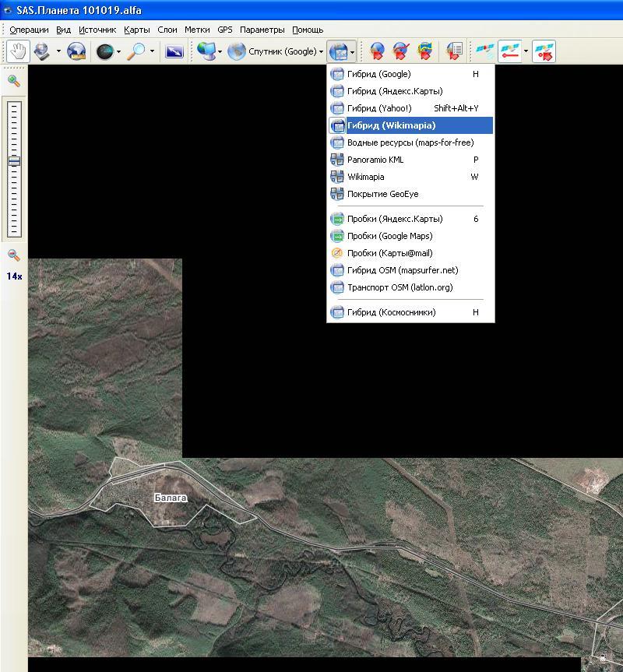Click the full screen view icon
Screen dimensions: 623x672
coord(174,51)
